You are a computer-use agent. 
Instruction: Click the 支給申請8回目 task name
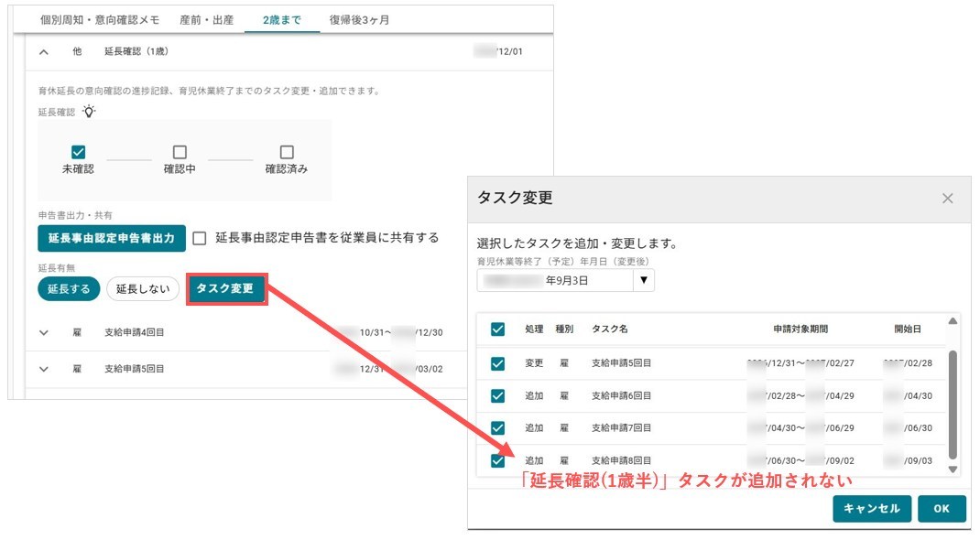[x=621, y=460]
